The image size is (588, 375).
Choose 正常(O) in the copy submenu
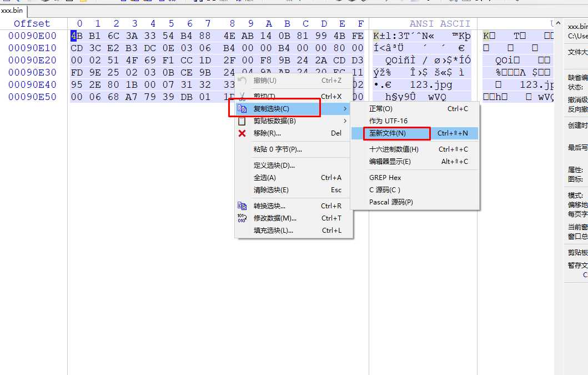pos(415,109)
